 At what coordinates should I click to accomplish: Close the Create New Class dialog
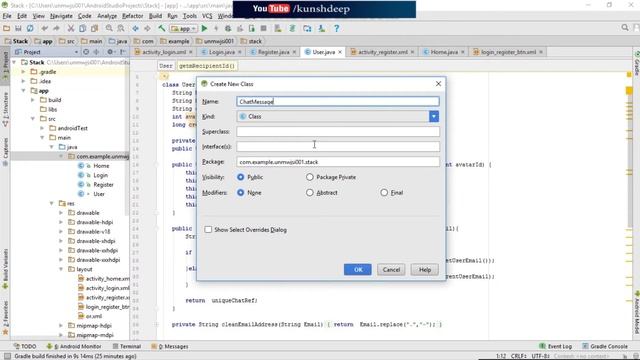pos(438,84)
